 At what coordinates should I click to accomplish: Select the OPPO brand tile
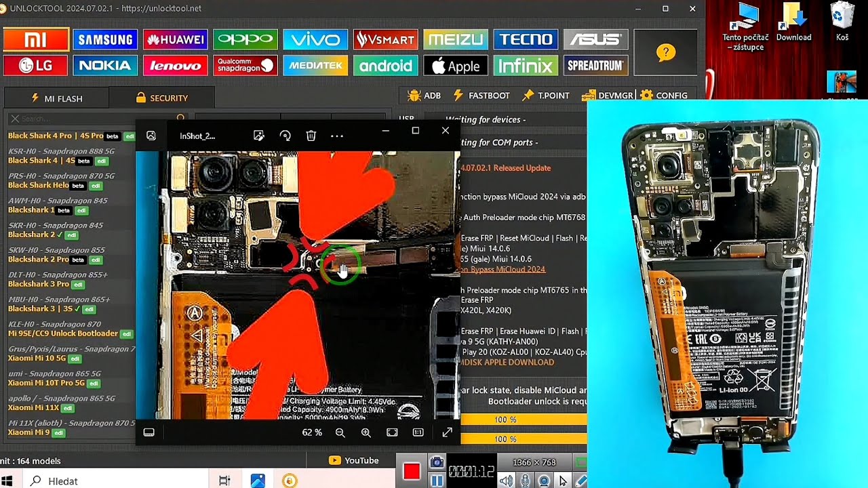point(245,40)
